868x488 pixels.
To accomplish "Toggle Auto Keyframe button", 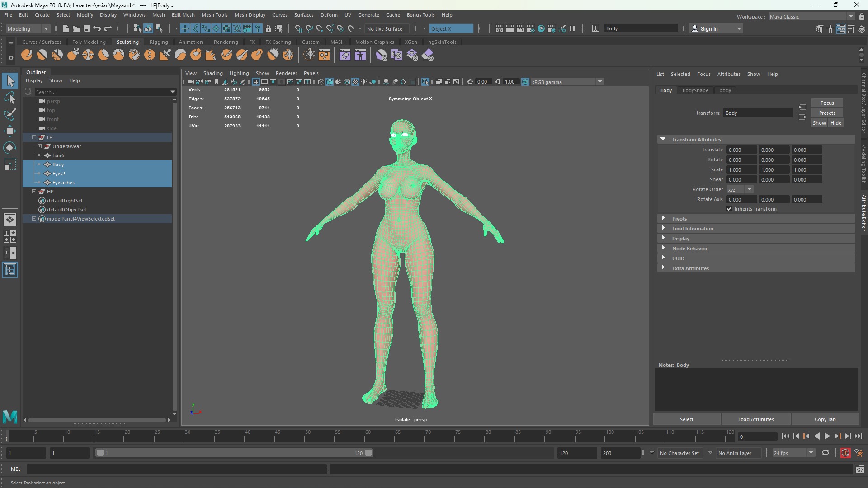I will [x=845, y=453].
